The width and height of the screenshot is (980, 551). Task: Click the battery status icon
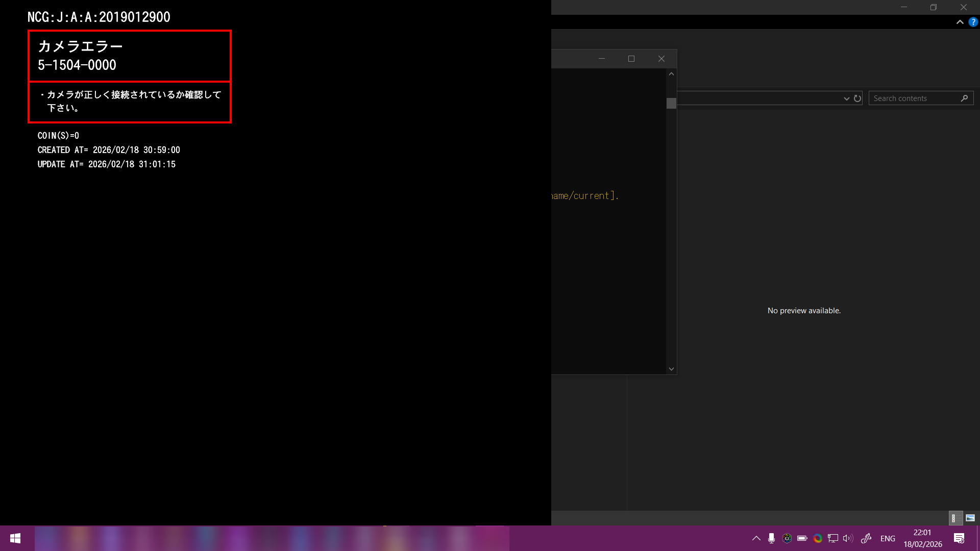click(x=802, y=538)
